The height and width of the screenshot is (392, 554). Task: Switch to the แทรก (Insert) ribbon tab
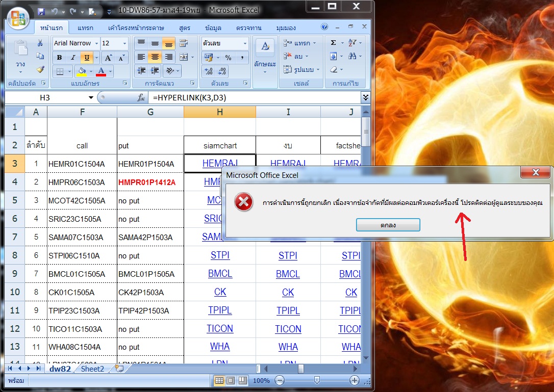(x=85, y=28)
